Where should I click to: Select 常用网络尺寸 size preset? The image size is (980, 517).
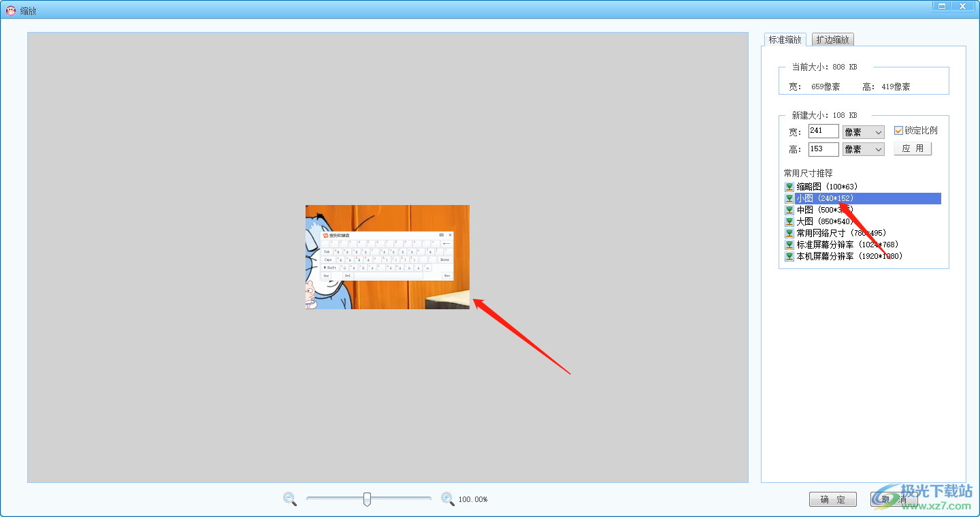(841, 233)
